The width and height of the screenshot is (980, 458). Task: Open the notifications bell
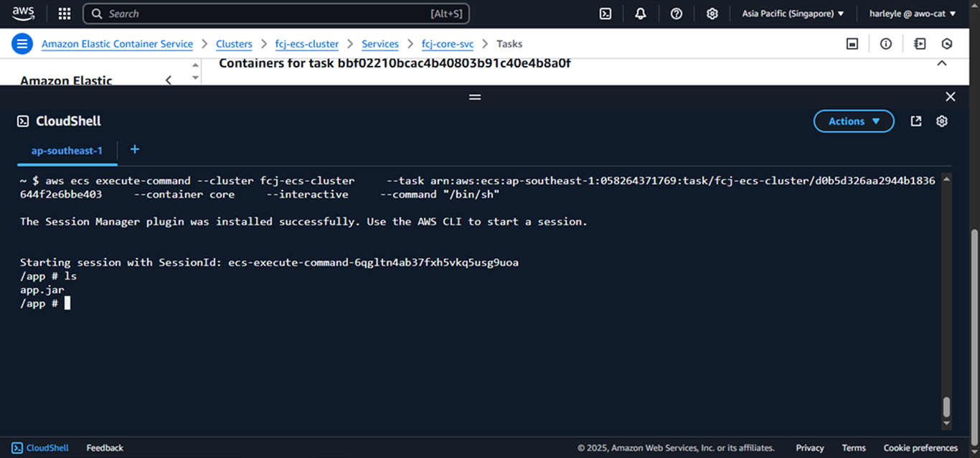pyautogui.click(x=641, y=14)
